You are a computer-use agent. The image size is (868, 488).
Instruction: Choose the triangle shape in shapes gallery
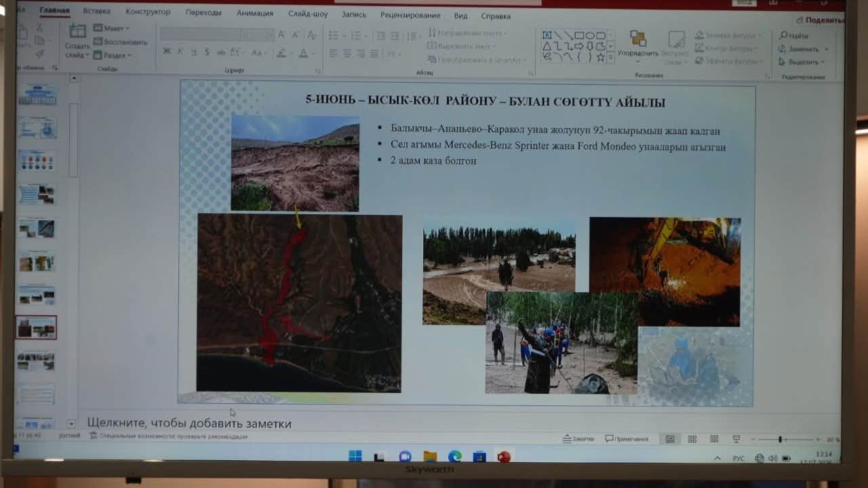[x=547, y=46]
